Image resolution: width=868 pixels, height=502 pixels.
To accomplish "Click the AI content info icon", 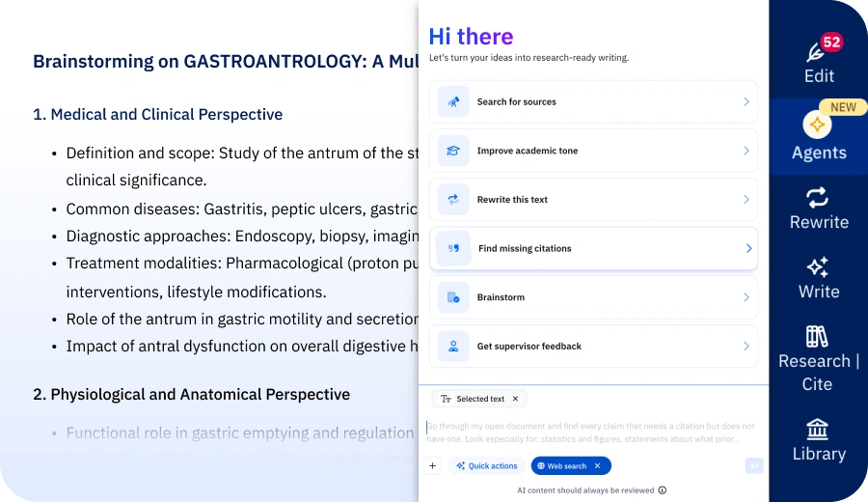I will (662, 490).
